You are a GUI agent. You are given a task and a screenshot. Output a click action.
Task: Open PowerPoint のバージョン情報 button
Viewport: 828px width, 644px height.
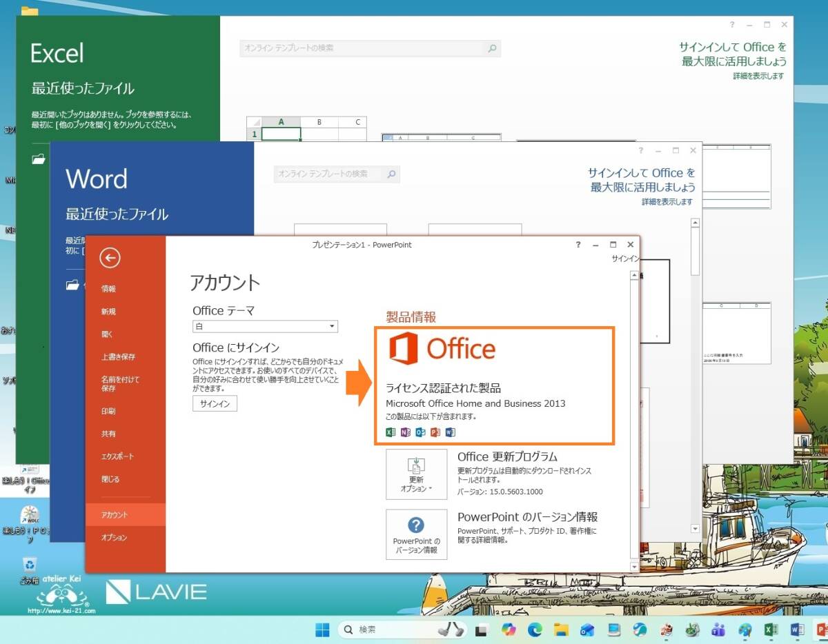coord(416,534)
